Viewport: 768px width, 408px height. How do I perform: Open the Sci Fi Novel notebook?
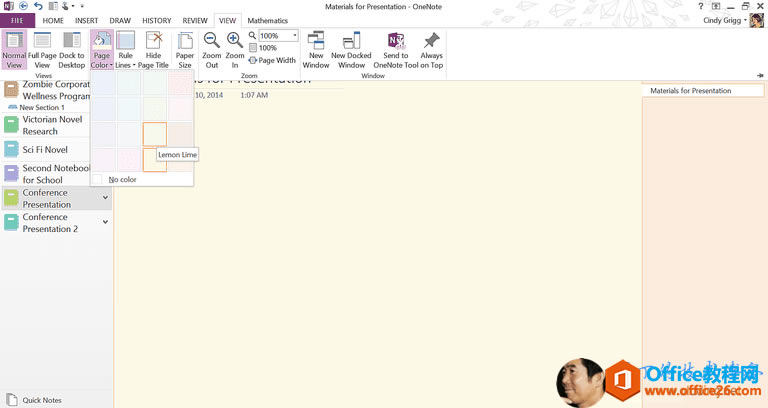coord(45,149)
